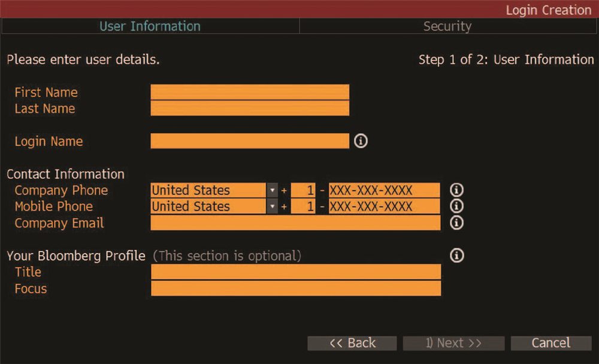
Task: Click the info icon beside Company Phone
Action: pyautogui.click(x=456, y=190)
